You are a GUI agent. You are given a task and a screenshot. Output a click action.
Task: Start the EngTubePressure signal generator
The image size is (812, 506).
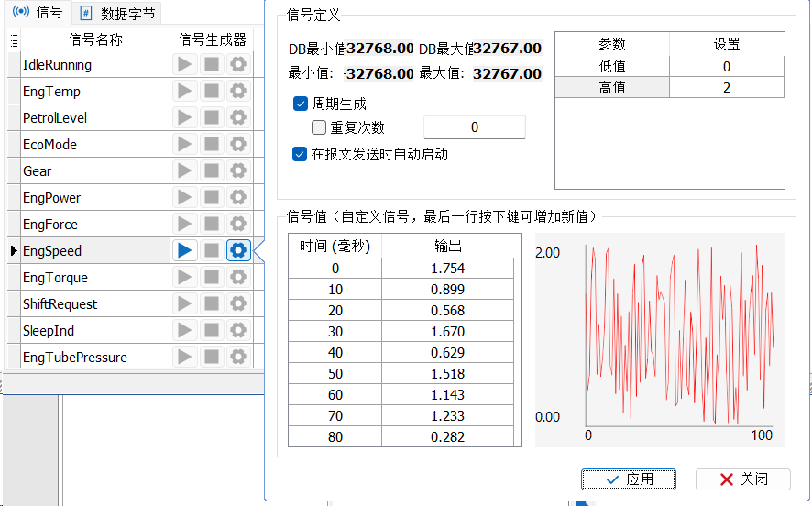click(184, 357)
